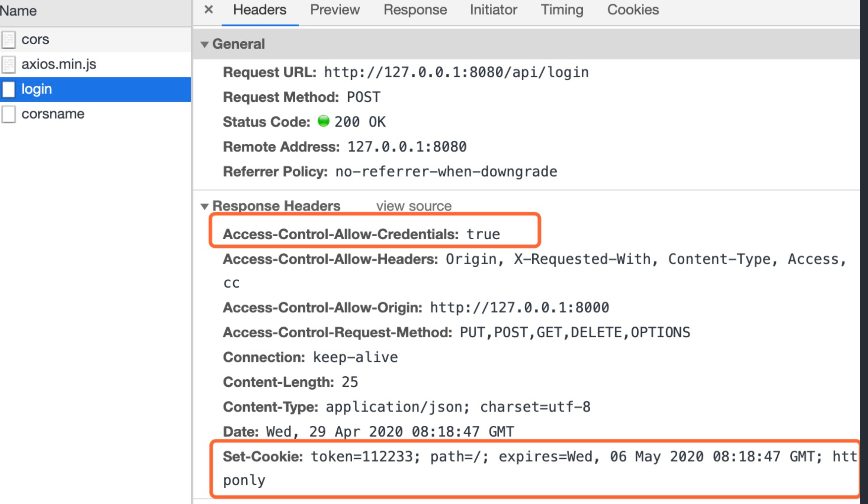868x504 pixels.
Task: Select the axios.min.js request
Action: (x=59, y=64)
